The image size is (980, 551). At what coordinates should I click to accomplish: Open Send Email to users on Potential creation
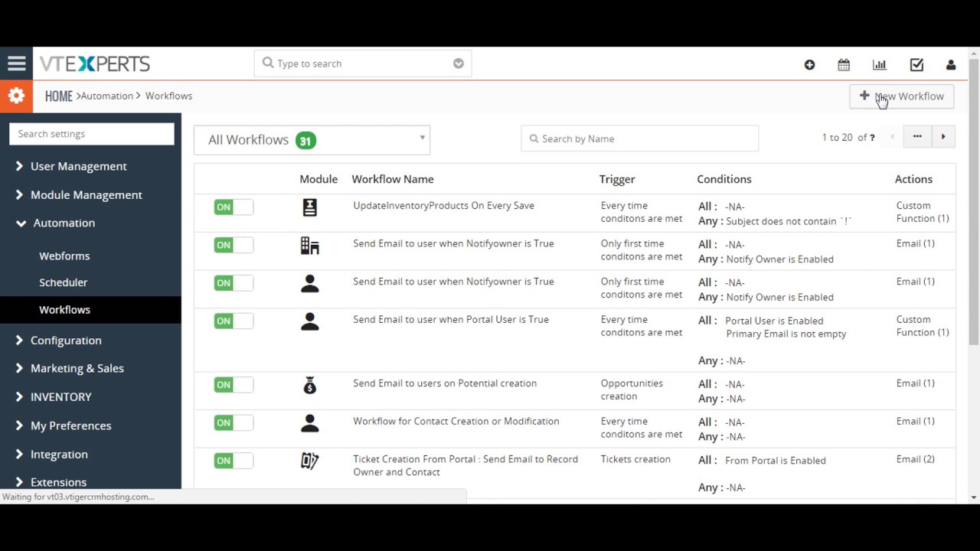(445, 383)
